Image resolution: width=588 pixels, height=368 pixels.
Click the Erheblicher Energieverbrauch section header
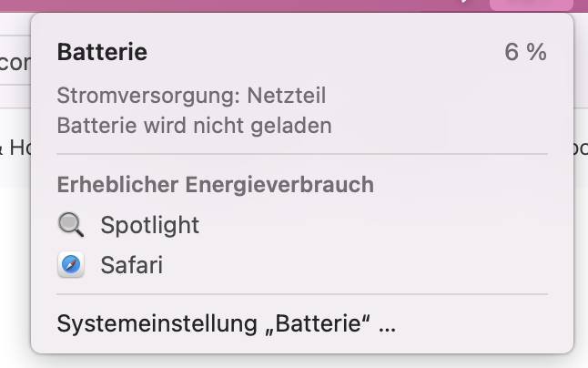point(215,184)
